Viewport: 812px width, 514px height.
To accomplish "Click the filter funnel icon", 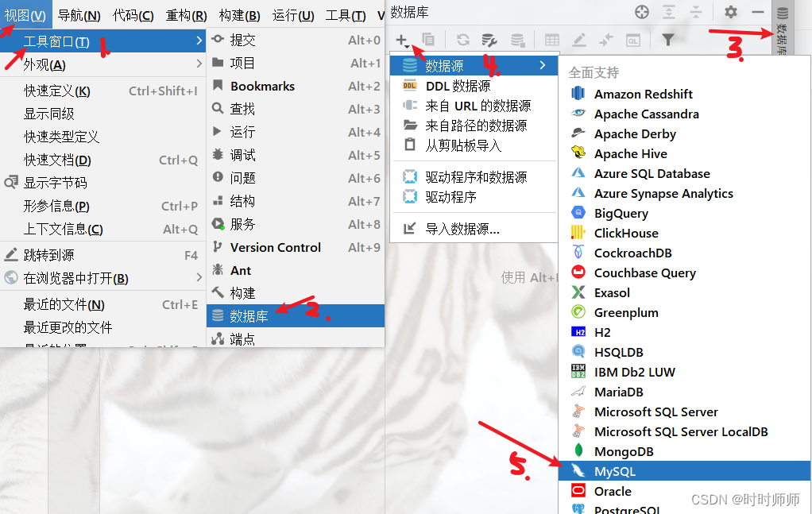I will tap(668, 40).
